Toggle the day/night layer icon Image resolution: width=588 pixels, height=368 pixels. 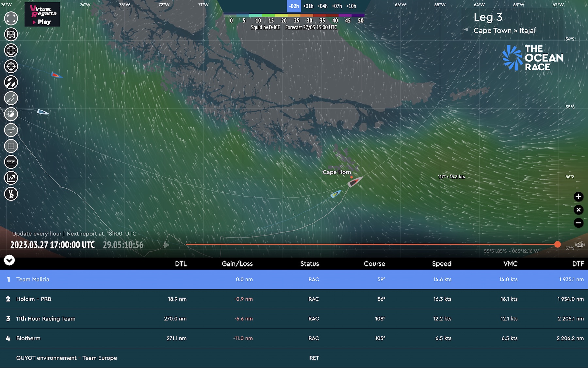11,114
